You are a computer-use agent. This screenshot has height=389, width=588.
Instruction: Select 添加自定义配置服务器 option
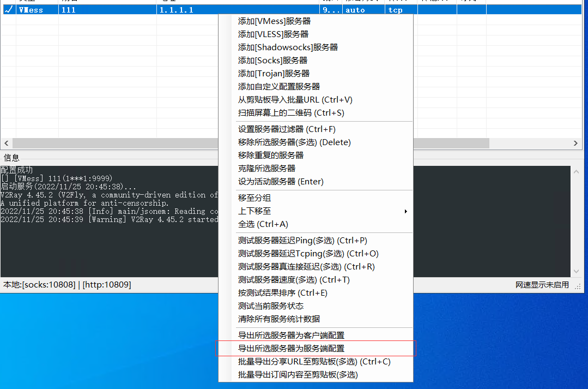click(x=280, y=86)
